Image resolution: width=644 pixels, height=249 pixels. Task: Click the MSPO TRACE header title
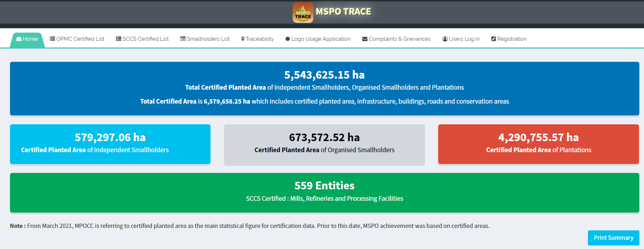(344, 12)
